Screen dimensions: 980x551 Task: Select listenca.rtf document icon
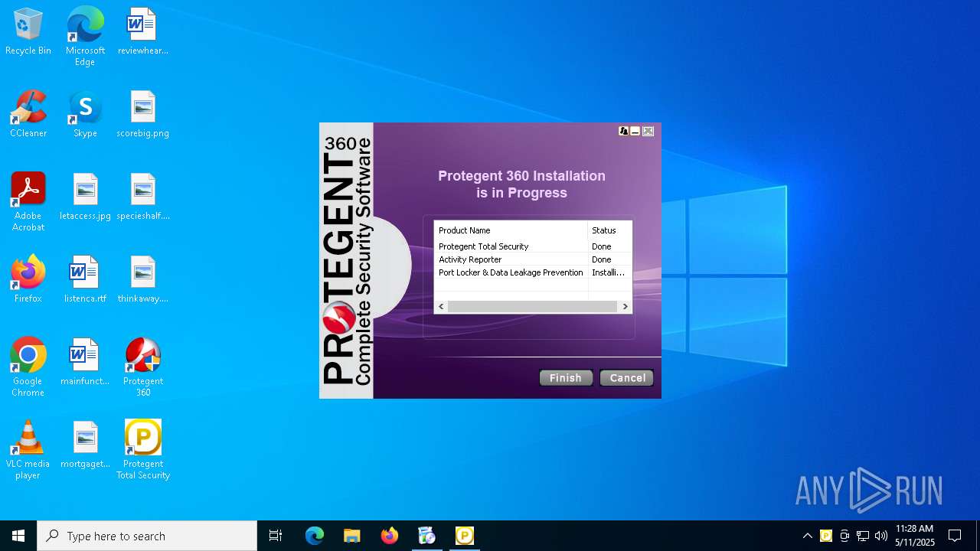click(x=85, y=280)
